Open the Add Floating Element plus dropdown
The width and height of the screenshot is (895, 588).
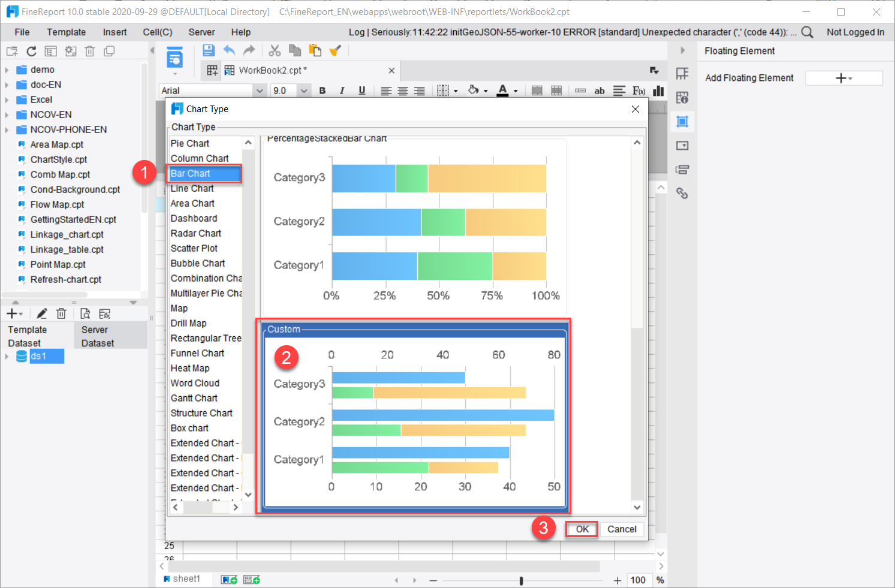844,78
